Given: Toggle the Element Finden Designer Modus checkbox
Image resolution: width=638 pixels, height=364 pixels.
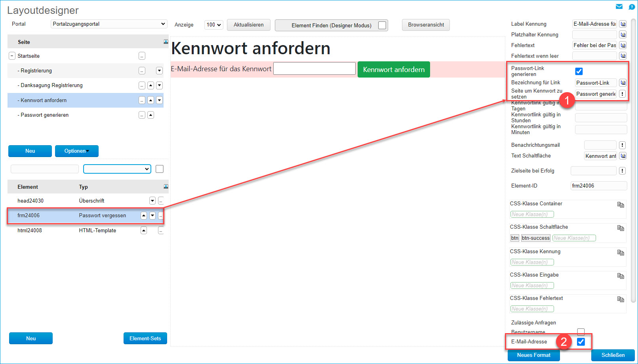Looking at the screenshot, I should pyautogui.click(x=382, y=25).
